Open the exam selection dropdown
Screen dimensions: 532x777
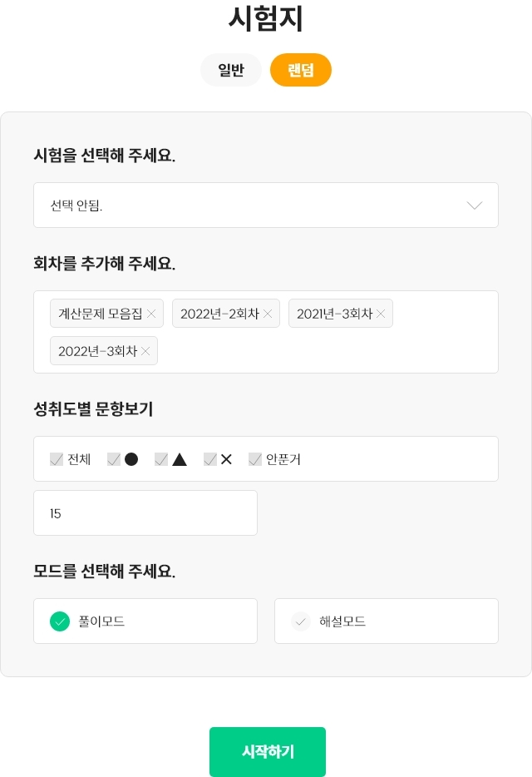point(266,205)
